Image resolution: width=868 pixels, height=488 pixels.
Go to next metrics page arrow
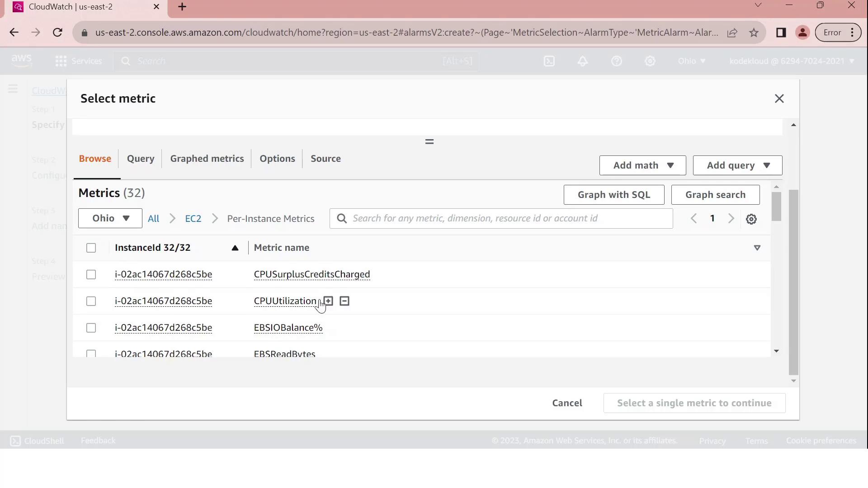pos(731,219)
